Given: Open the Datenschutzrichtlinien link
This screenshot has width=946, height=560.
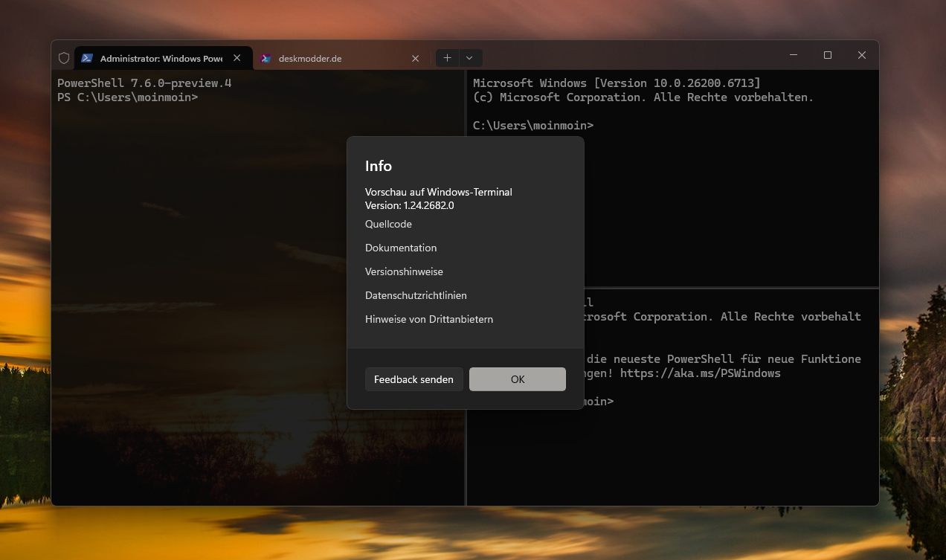Looking at the screenshot, I should [416, 295].
